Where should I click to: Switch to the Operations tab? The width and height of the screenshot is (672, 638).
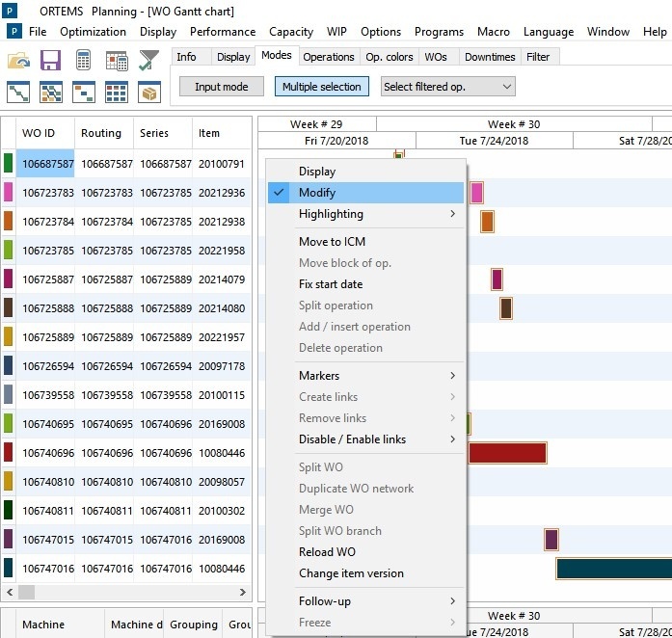click(x=328, y=57)
